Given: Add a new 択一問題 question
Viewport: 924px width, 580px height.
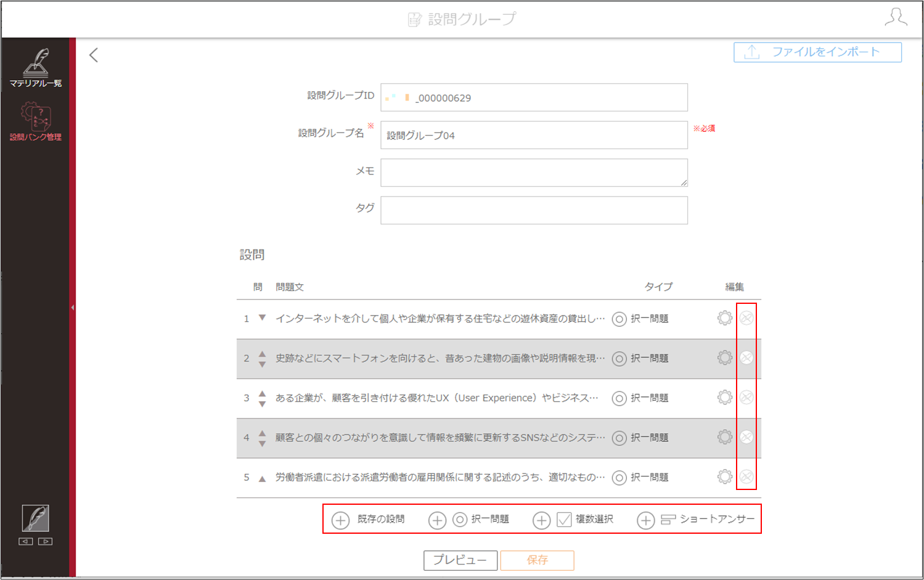Looking at the screenshot, I should [469, 520].
